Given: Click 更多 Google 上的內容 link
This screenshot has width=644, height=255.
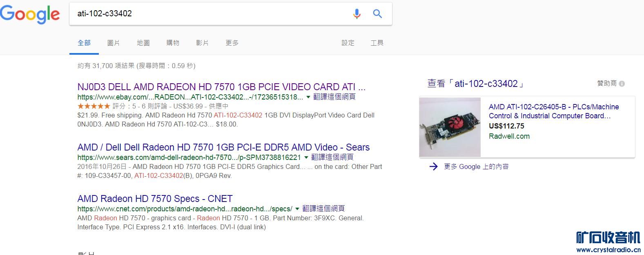Looking at the screenshot, I should pyautogui.click(x=476, y=166).
